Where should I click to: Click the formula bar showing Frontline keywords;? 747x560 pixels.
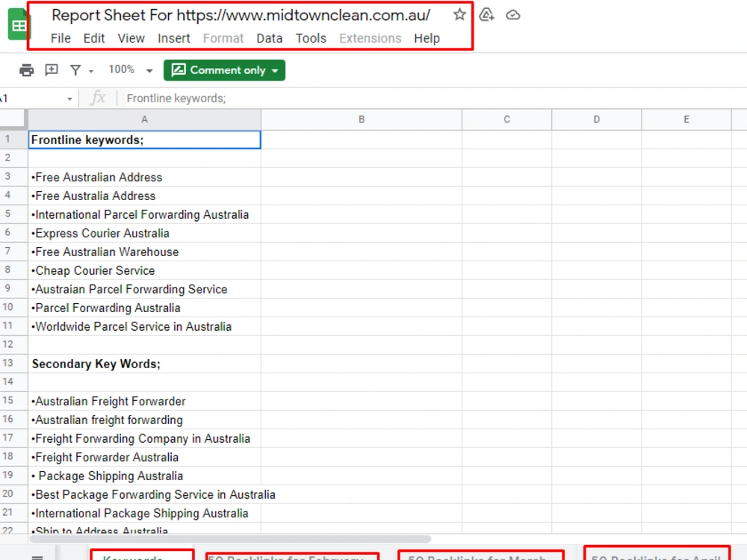click(433, 99)
